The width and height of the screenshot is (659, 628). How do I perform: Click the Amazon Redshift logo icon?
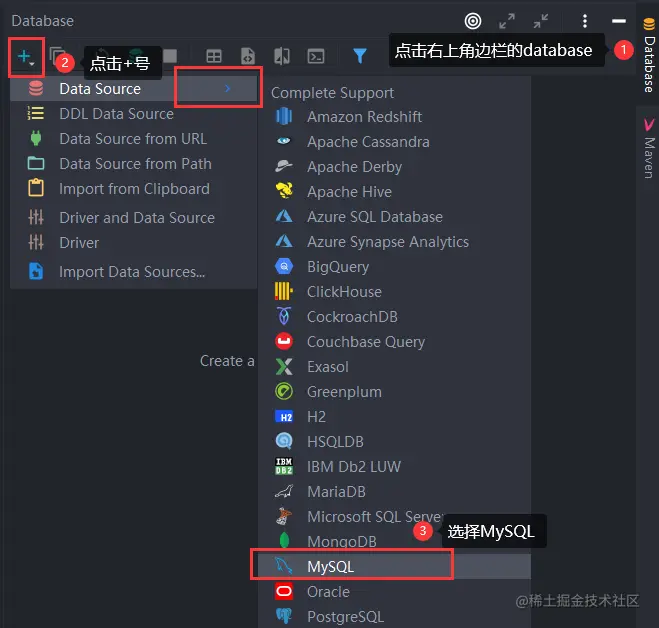[x=284, y=116]
